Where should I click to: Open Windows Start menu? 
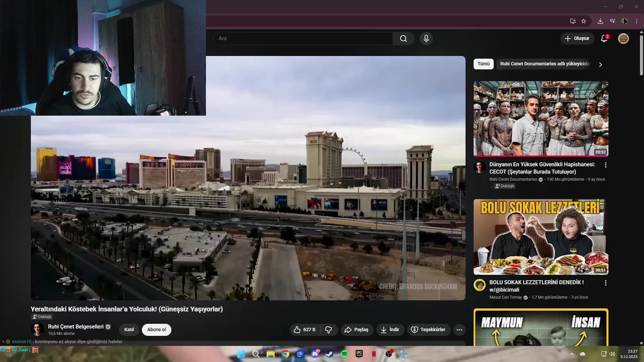(241, 354)
